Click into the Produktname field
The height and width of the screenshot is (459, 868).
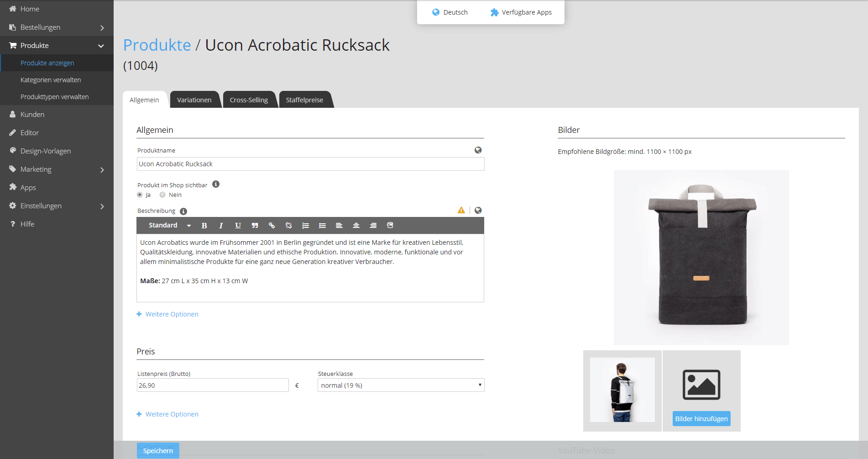click(310, 164)
